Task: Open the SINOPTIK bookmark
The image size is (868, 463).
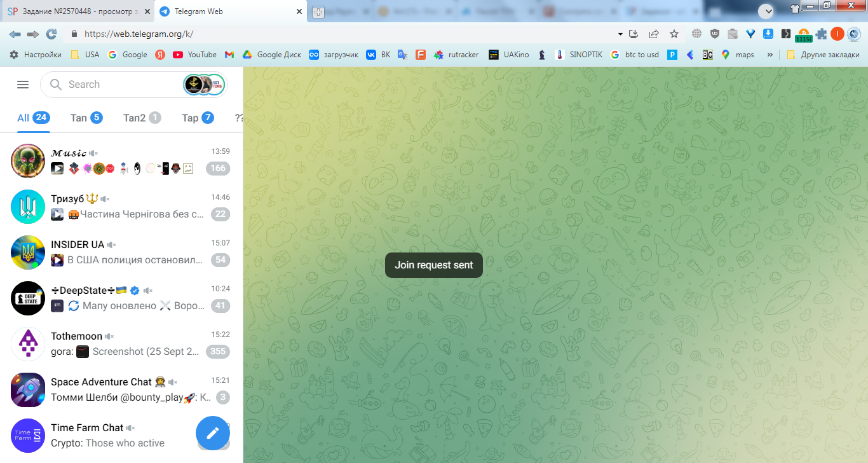Action: [578, 55]
